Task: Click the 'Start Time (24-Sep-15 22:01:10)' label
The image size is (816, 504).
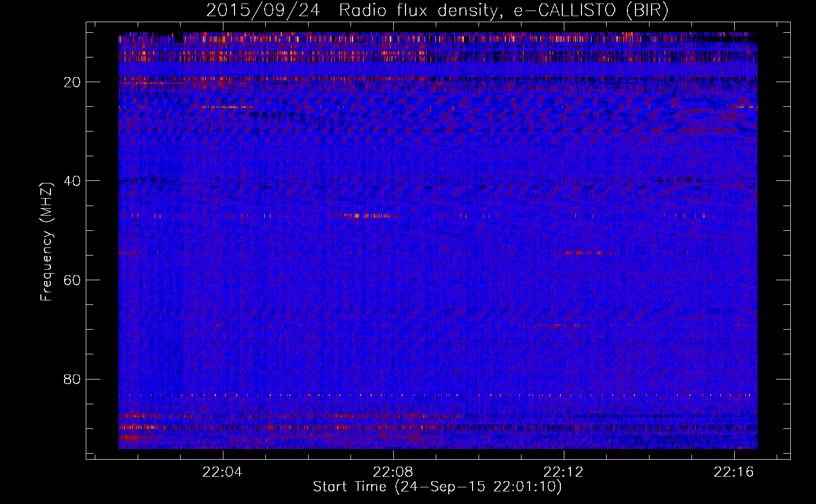Action: coord(437,487)
